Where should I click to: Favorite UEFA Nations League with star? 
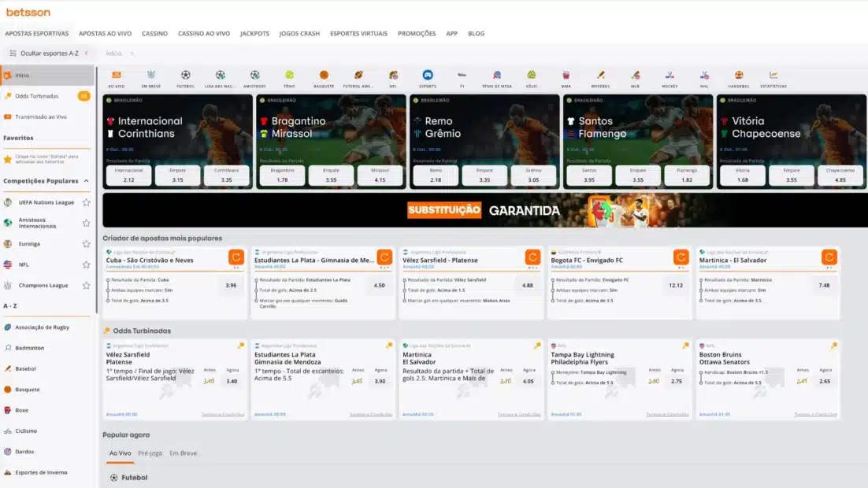click(87, 202)
